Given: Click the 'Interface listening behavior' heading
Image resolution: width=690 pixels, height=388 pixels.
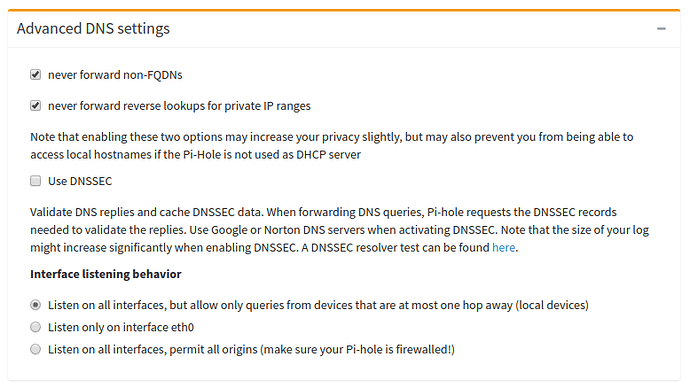Looking at the screenshot, I should point(106,274).
